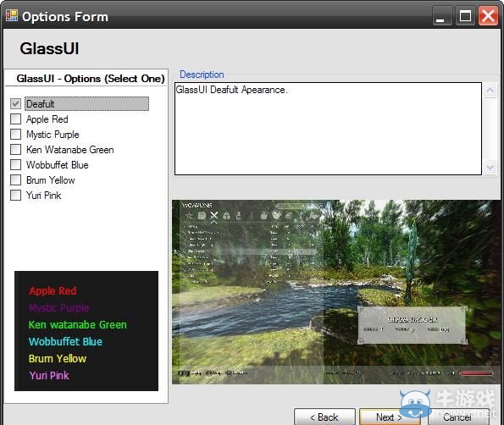Tick the Wobbuffet Blue checkbox

pyautogui.click(x=15, y=164)
